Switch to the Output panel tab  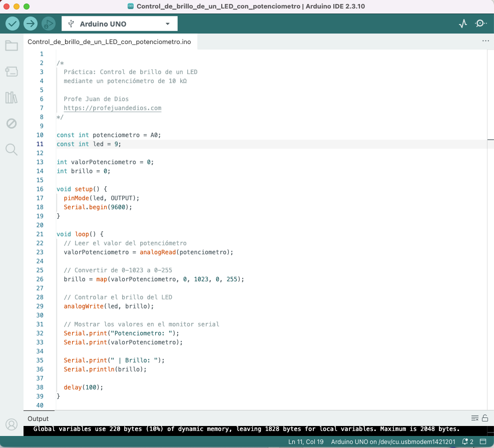[x=38, y=418]
